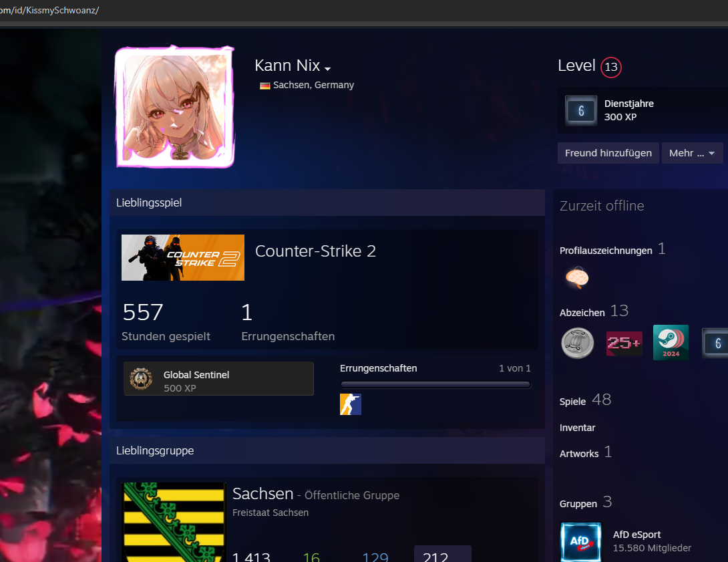Open the Counter-Strike 2 game title link
The height and width of the screenshot is (562, 728).
(x=315, y=251)
